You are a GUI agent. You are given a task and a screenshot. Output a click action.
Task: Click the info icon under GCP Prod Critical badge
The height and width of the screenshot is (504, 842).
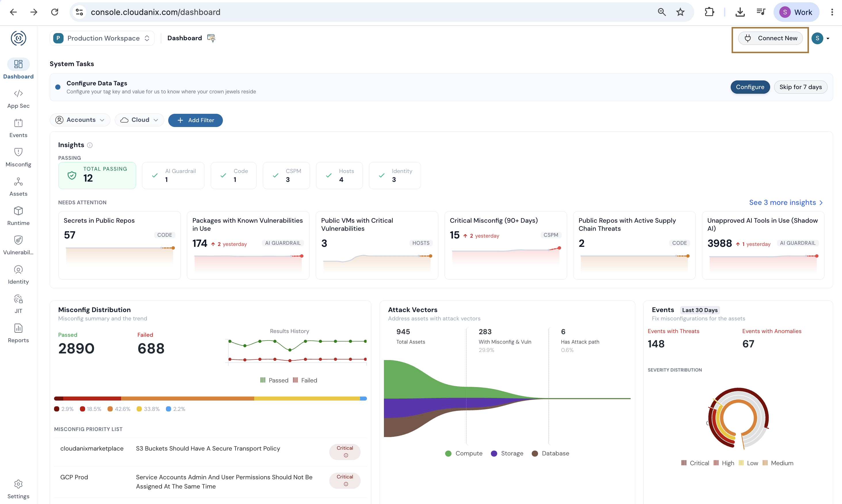point(346,484)
